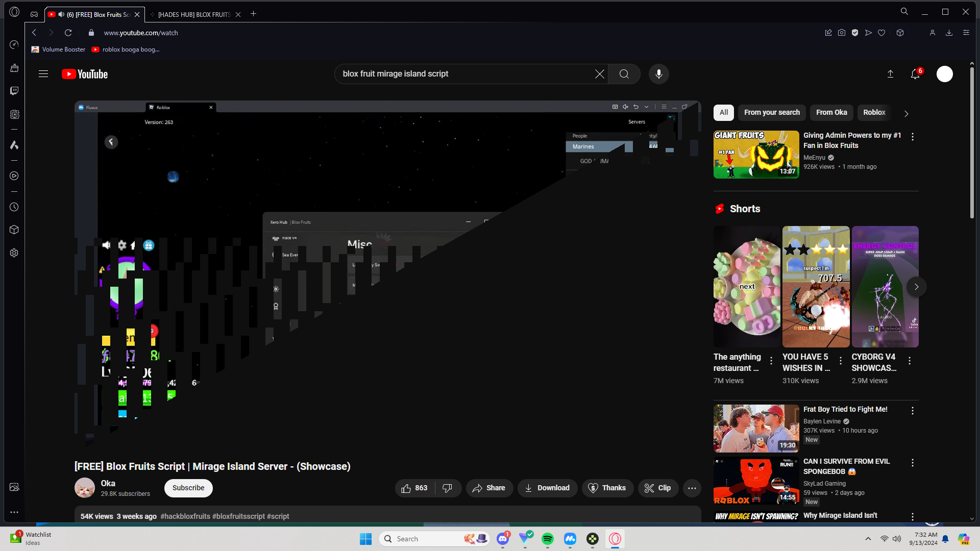Click the #bloxfruitsscript hashtag link
This screenshot has width=980, height=551.
(238, 516)
